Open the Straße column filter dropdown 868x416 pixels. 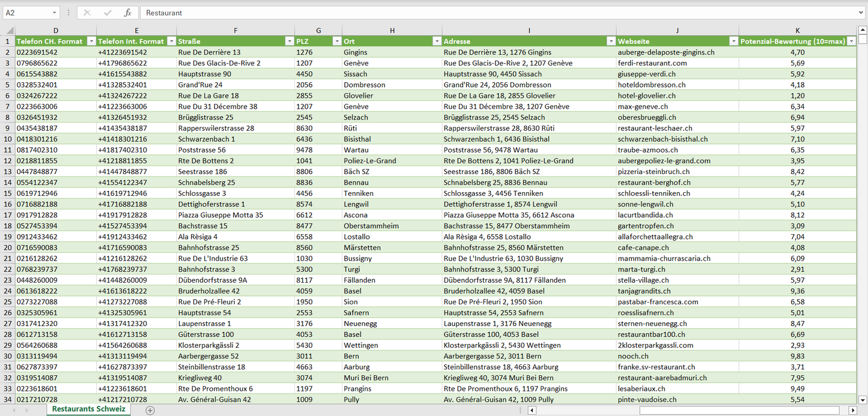(289, 41)
